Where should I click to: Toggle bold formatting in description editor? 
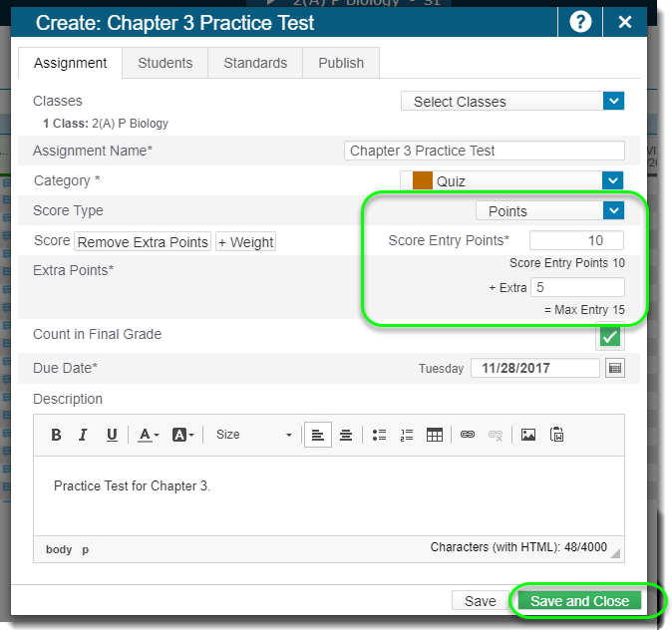coord(56,435)
